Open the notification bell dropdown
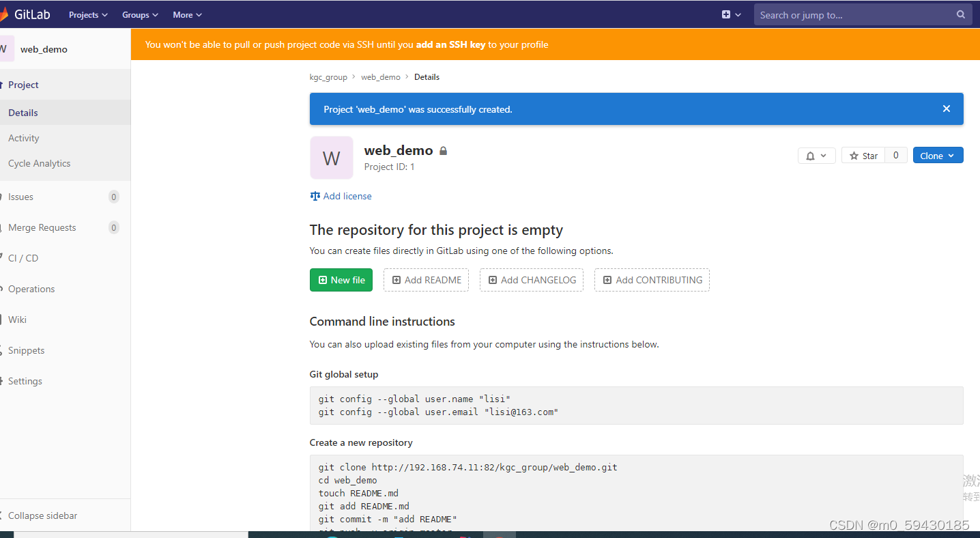980x538 pixels. coord(816,156)
